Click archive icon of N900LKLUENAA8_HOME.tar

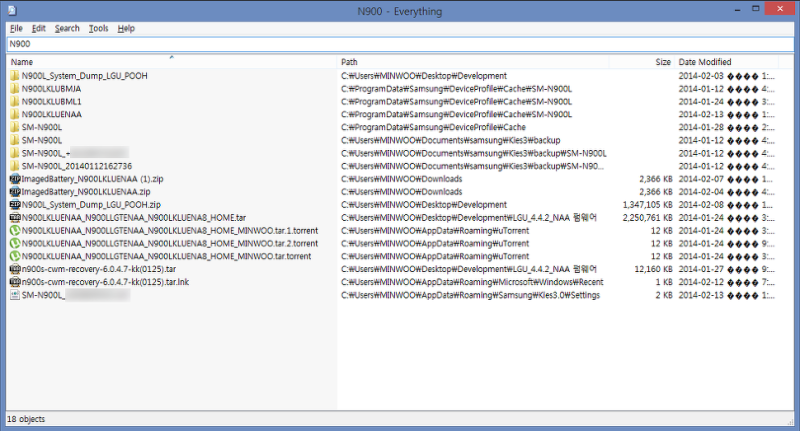click(x=15, y=218)
